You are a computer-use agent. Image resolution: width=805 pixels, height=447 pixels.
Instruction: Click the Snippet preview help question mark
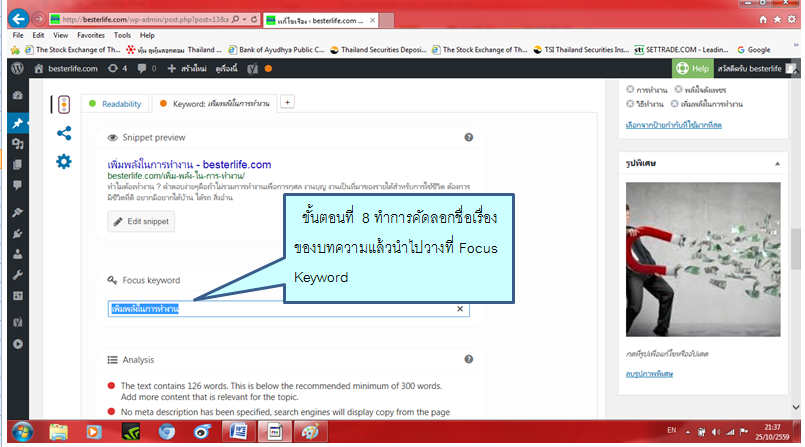tap(469, 137)
